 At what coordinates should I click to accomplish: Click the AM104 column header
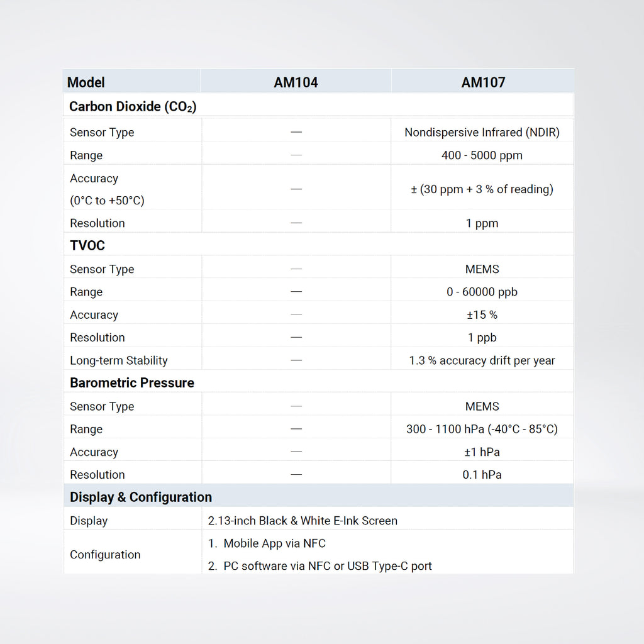point(296,82)
